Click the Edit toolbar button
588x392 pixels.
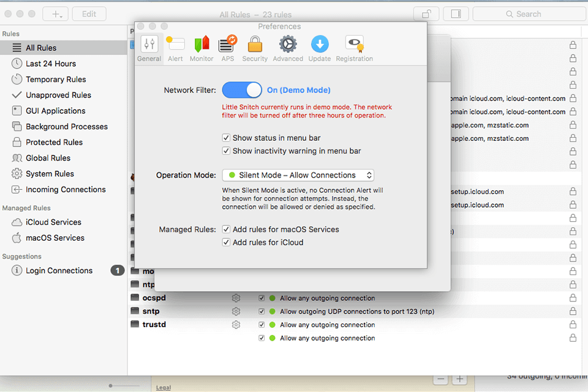click(x=89, y=14)
